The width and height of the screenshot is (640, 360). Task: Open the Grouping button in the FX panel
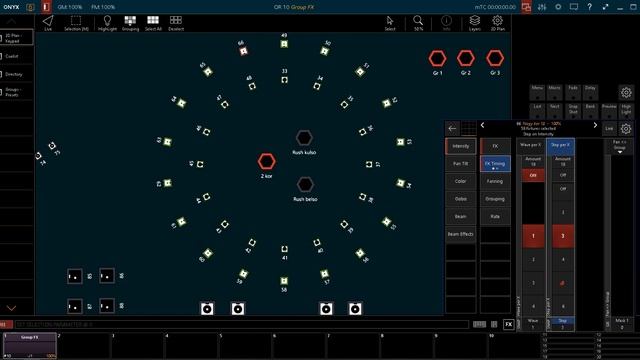pyautogui.click(x=495, y=199)
